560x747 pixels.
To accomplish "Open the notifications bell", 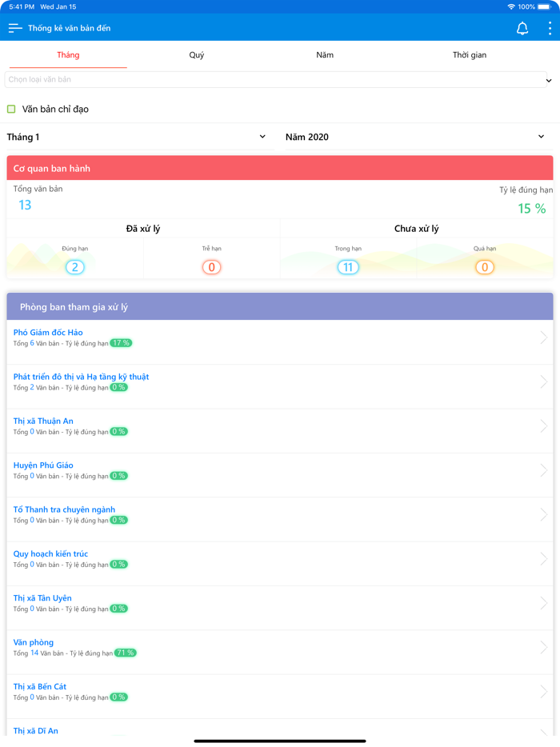I will (522, 29).
